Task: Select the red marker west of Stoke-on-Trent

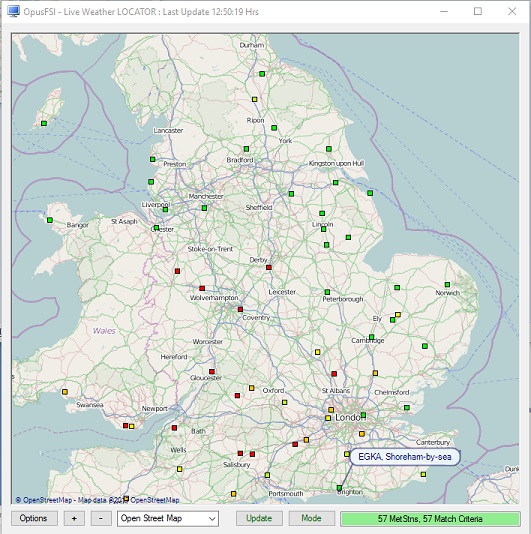Action: (177, 271)
